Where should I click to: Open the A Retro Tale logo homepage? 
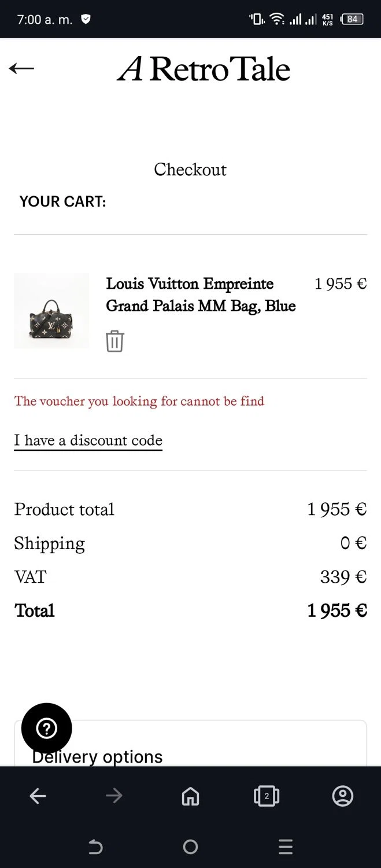[204, 69]
